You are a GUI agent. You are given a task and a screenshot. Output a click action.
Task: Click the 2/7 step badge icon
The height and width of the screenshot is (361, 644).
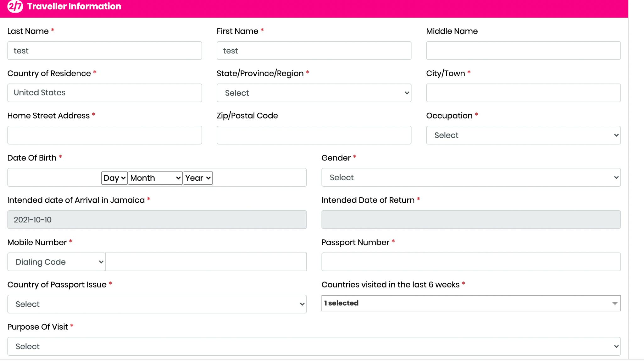click(15, 6)
